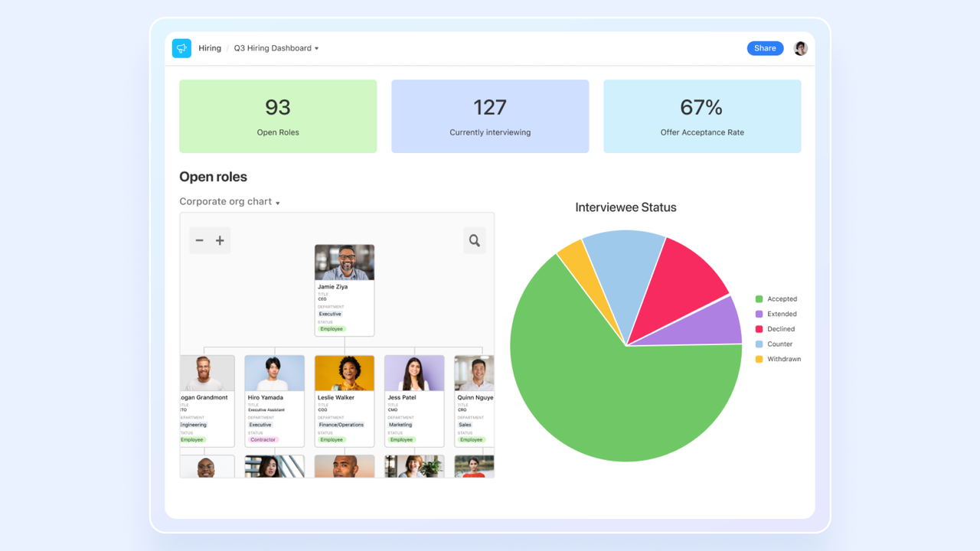Toggle Counter legend blue swatch

coord(759,344)
